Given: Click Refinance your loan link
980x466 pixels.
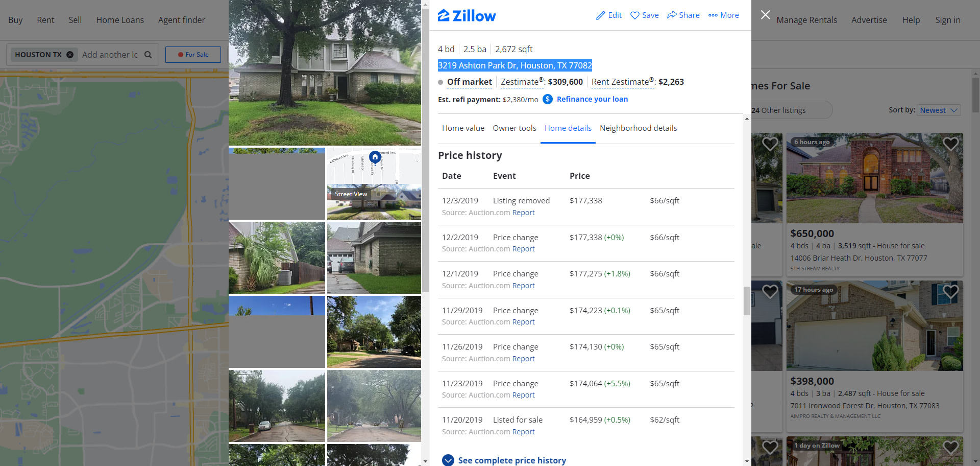Looking at the screenshot, I should (x=592, y=99).
